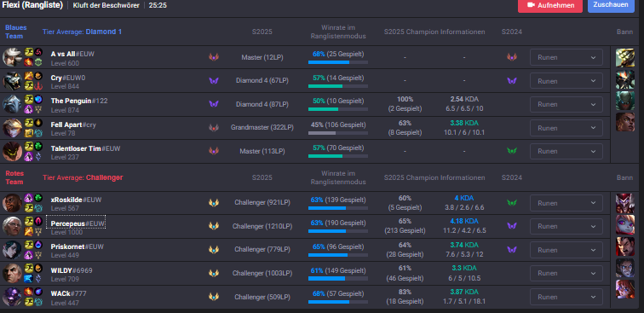Open Runen dropdown for A vs All
Viewport: 644px width, 313px height.
coord(566,57)
